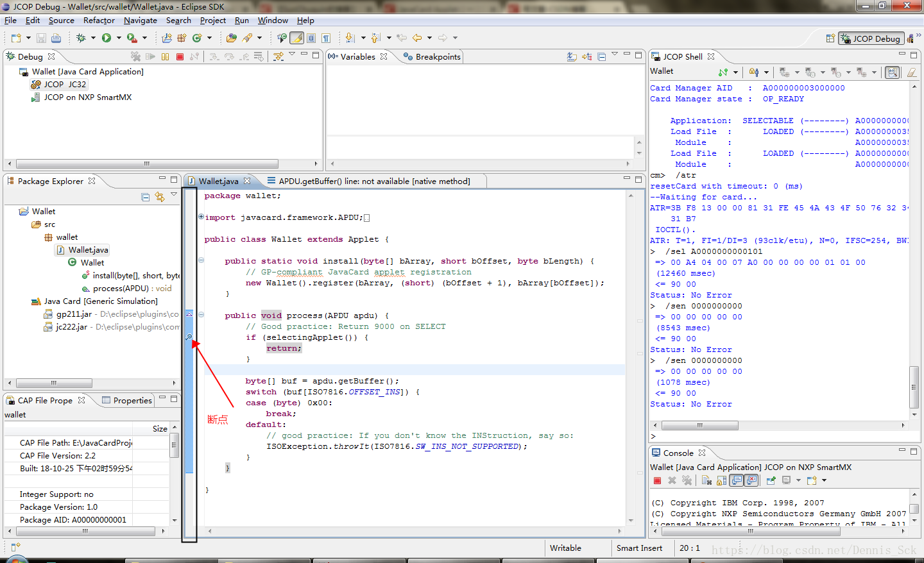The image size is (924, 563).
Task: Toggle Show Whitespace Characters pilcrow button
Action: click(326, 38)
